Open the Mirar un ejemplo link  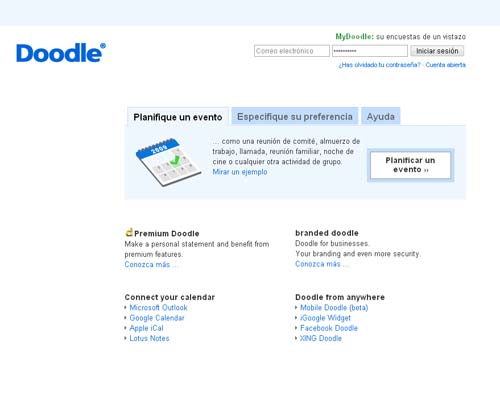[x=240, y=172]
